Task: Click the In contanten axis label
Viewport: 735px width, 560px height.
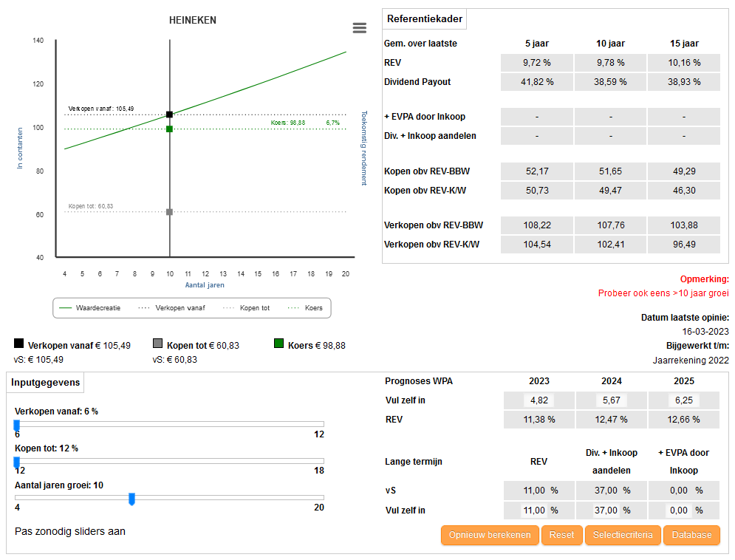Action: click(20, 148)
